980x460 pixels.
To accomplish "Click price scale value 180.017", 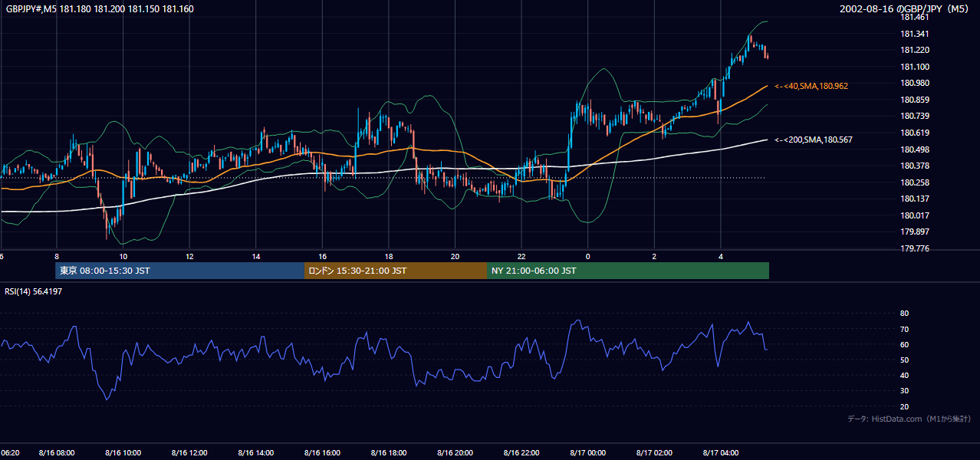I will 915,216.
